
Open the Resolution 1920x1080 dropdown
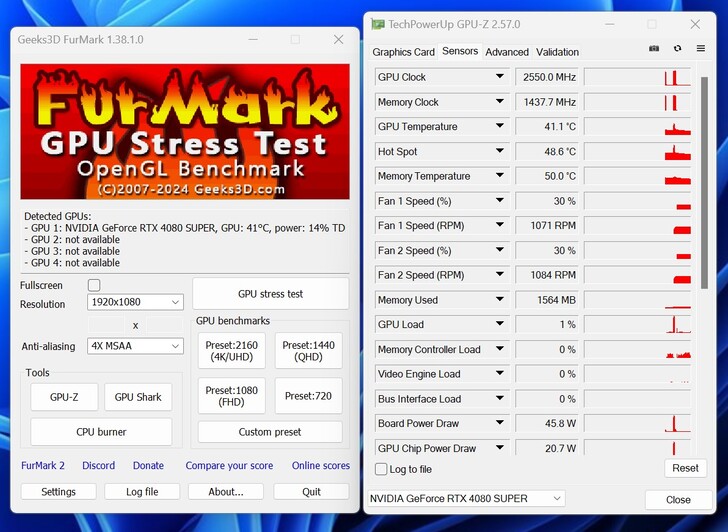pyautogui.click(x=134, y=302)
